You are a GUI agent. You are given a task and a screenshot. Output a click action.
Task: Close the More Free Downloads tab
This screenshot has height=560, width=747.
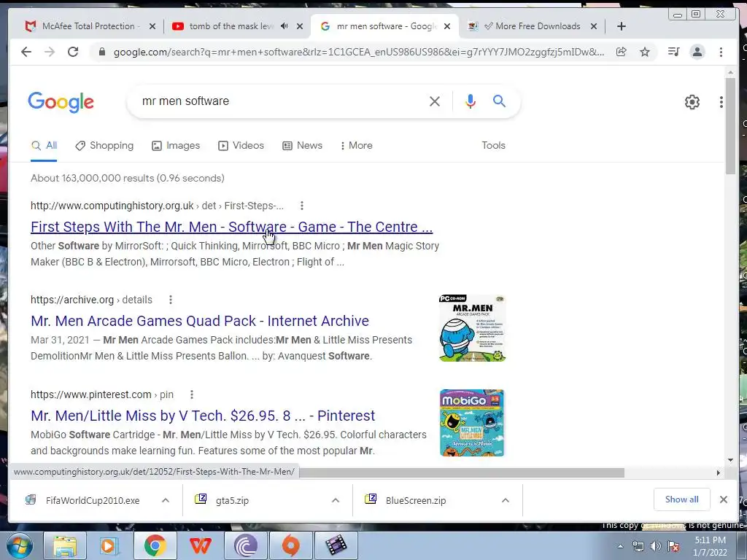pos(594,26)
